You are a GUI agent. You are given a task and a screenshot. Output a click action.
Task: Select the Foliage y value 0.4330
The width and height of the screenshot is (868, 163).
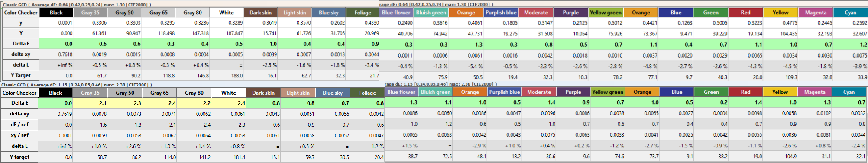coord(372,23)
